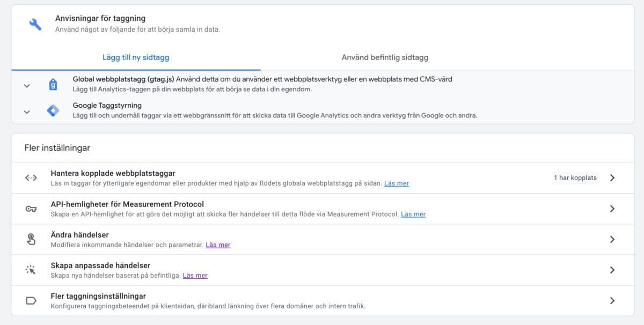Screen dimensions: 644x325
Task: Click the wrench icon beside Anvisningar för taggning
Action: 35,24
